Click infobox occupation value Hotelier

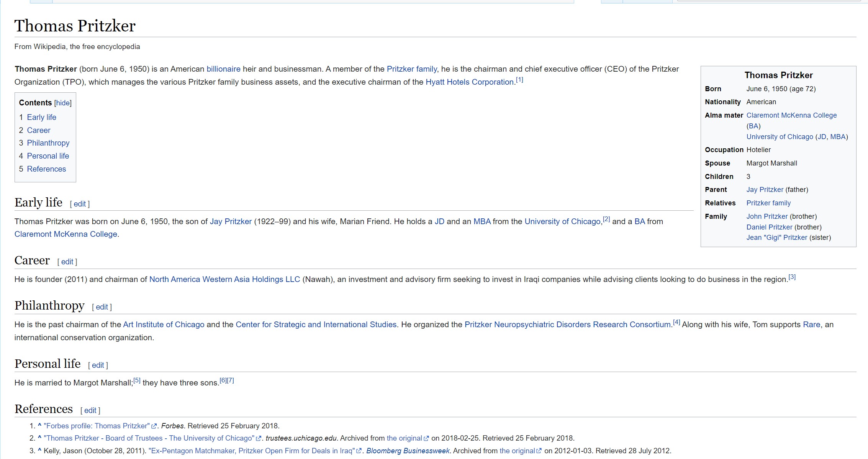pyautogui.click(x=758, y=150)
